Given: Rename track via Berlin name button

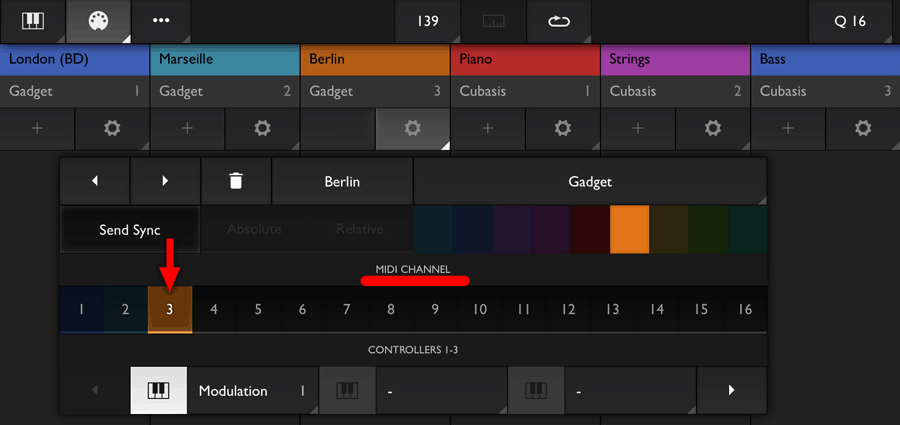Looking at the screenshot, I should 342,181.
